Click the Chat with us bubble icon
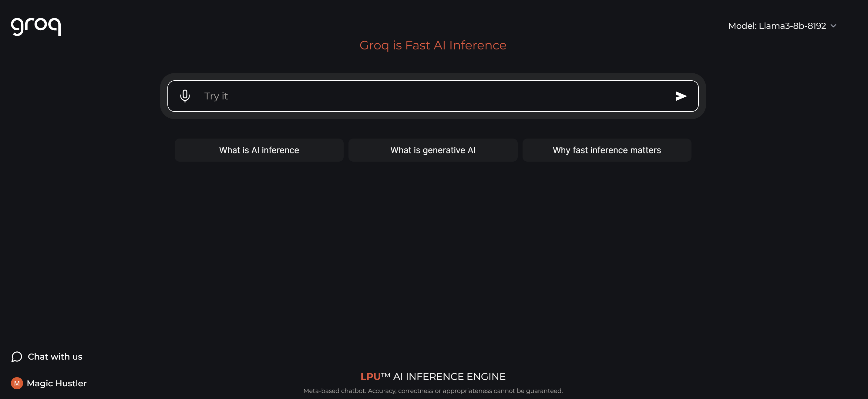This screenshot has height=399, width=868. click(16, 357)
